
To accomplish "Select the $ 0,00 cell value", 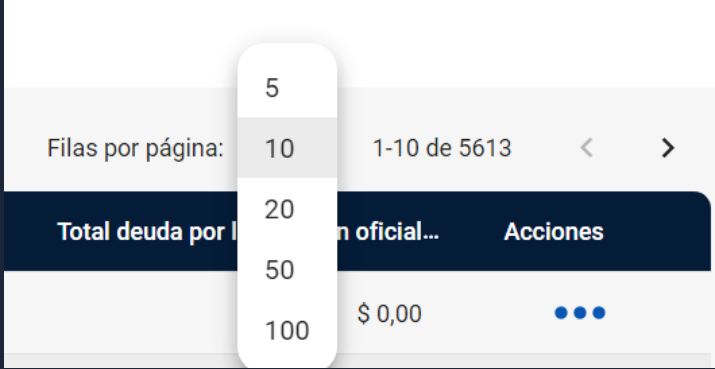I will (x=389, y=313).
